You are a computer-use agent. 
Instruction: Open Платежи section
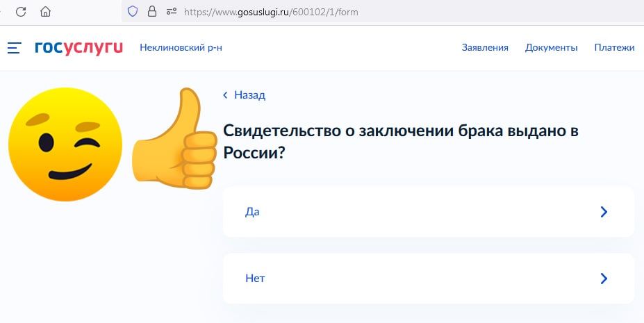pos(614,48)
